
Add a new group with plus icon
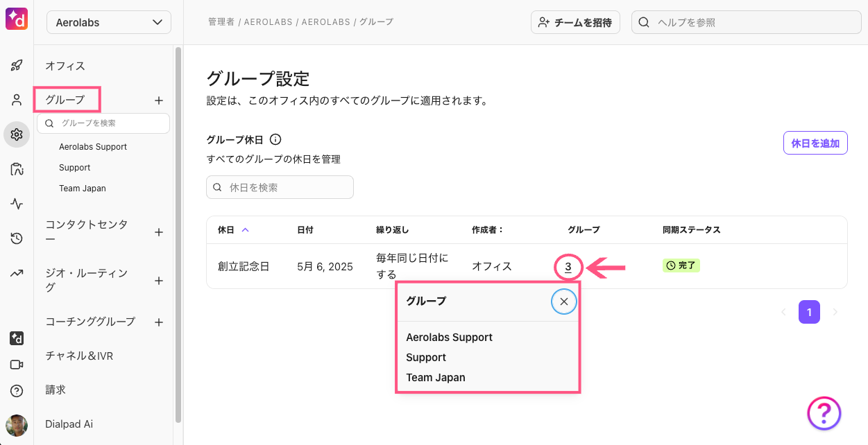pos(158,101)
